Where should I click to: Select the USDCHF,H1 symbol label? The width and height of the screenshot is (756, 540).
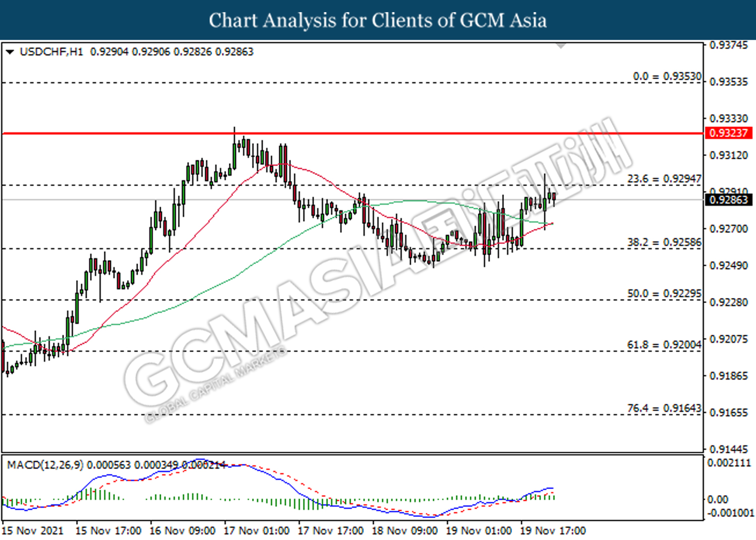click(x=51, y=52)
